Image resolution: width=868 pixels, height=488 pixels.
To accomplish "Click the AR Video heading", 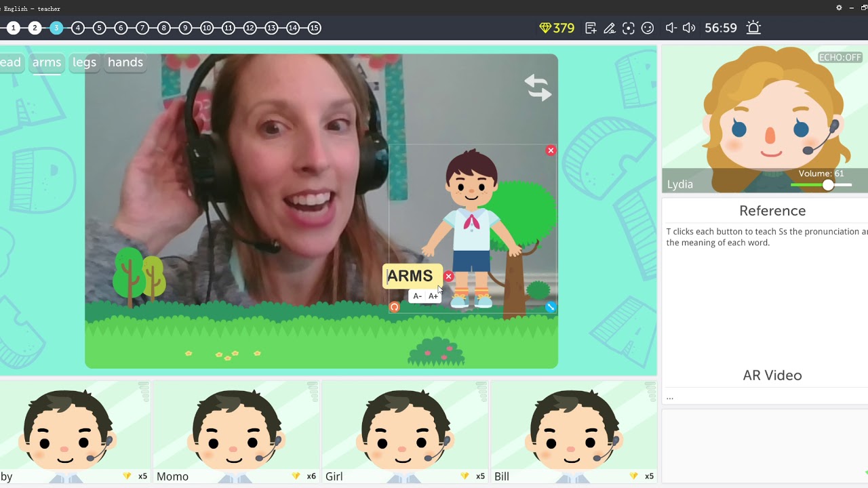I will (772, 375).
